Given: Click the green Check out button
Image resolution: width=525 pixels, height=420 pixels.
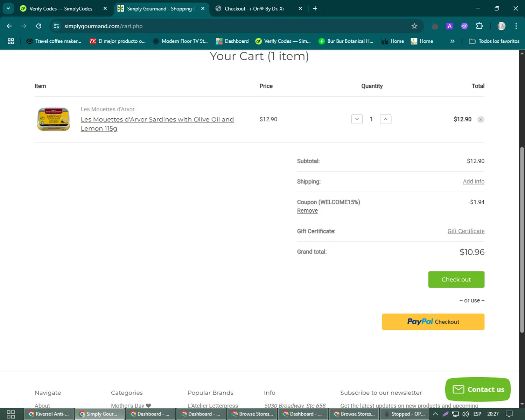Looking at the screenshot, I should [456, 280].
